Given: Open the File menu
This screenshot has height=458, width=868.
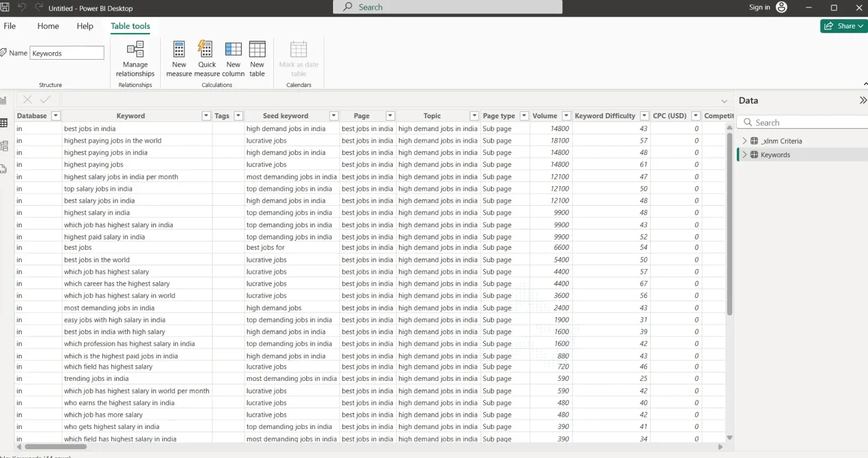Looking at the screenshot, I should (9, 26).
